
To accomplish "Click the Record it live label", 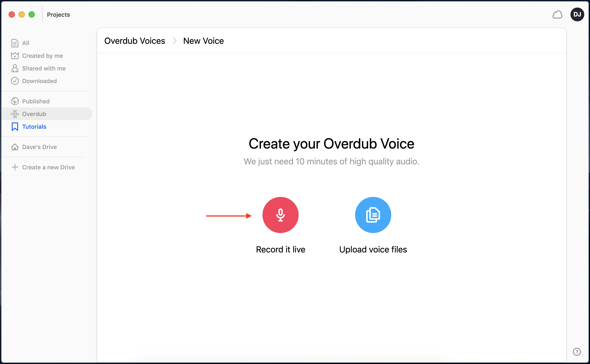I will pos(280,250).
